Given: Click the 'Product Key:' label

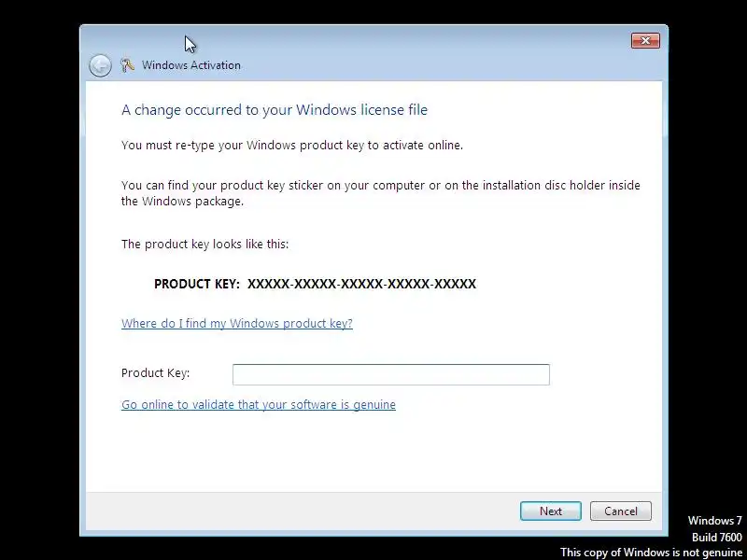Looking at the screenshot, I should (155, 372).
